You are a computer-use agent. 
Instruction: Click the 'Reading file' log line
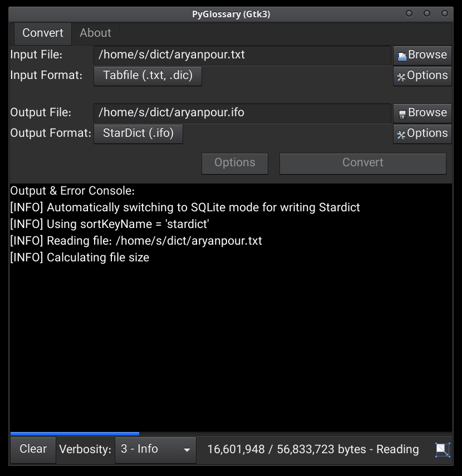tap(136, 241)
